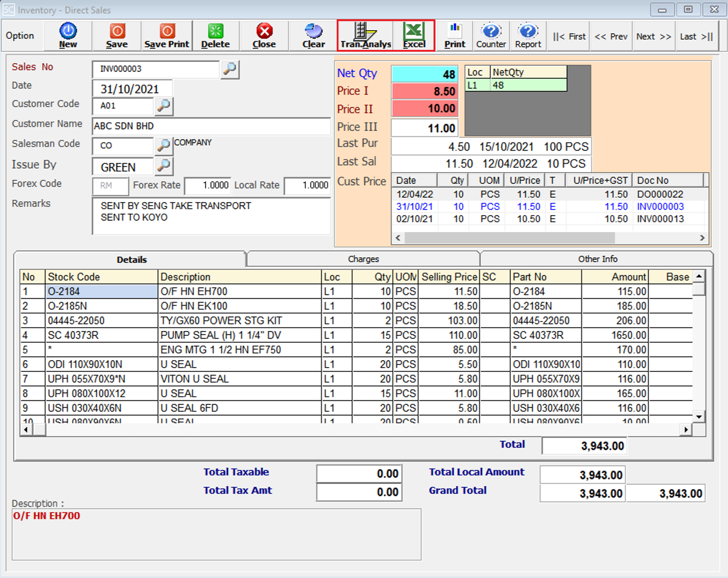Click the Customer Name field
This screenshot has height=578, width=728.
coord(211,126)
